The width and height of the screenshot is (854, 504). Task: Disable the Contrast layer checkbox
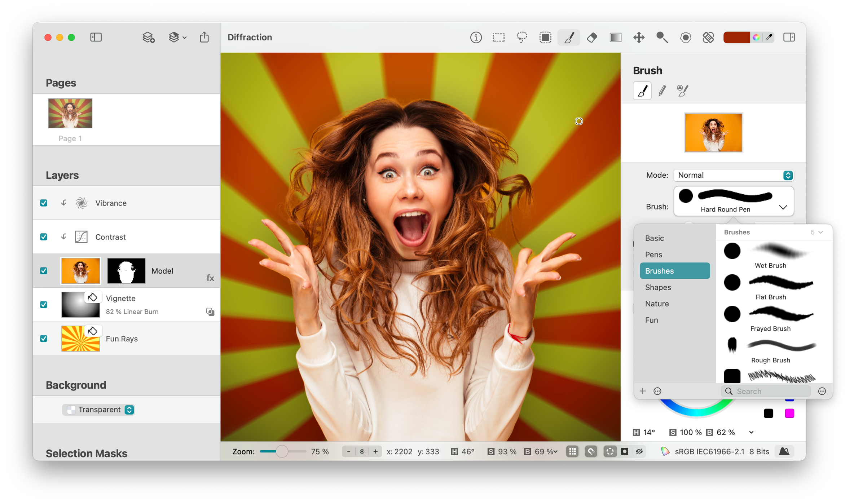(x=44, y=237)
